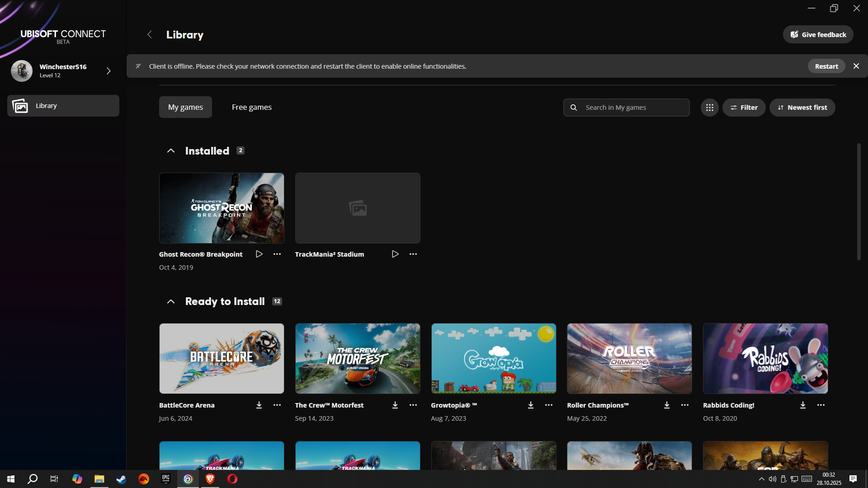
Task: Switch to the Free games tab
Action: click(251, 107)
